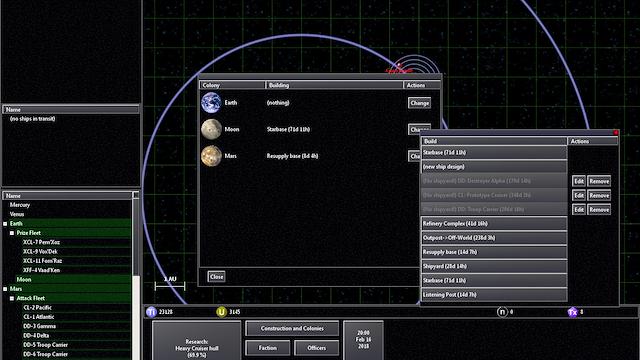This screenshot has height=360, width=640.
Task: Select Shipyard (28d 14h) build option
Action: (494, 266)
